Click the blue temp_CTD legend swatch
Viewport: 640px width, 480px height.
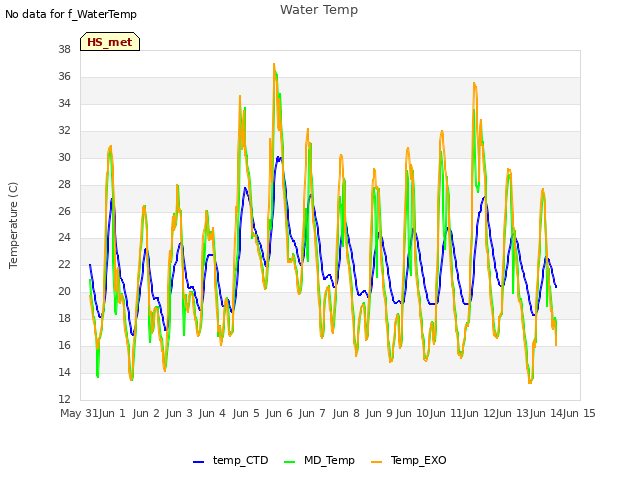[198, 462]
